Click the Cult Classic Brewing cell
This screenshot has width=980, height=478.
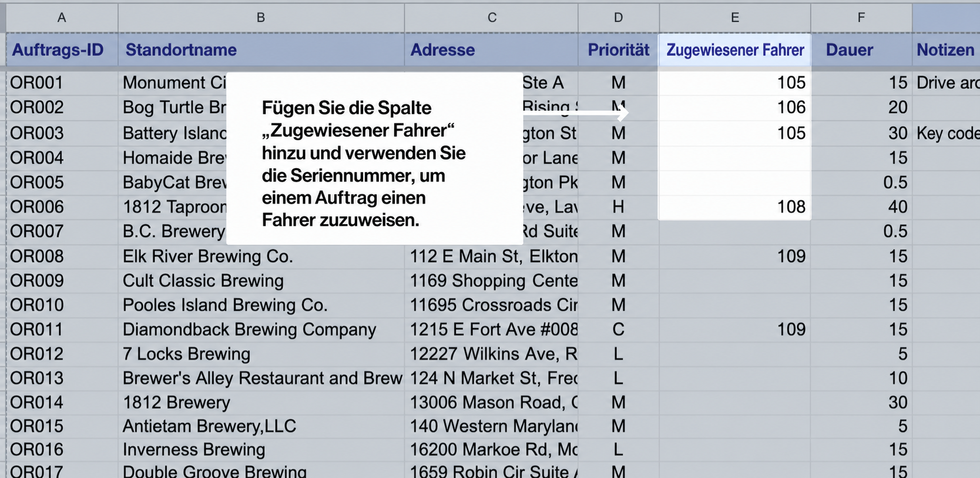[x=261, y=281]
